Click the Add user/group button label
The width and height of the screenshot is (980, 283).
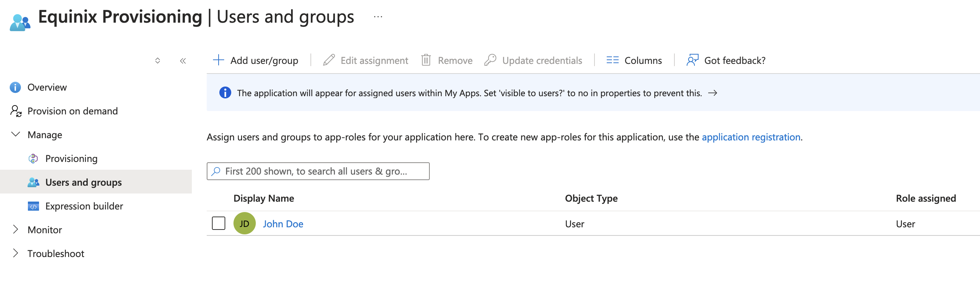coord(264,61)
